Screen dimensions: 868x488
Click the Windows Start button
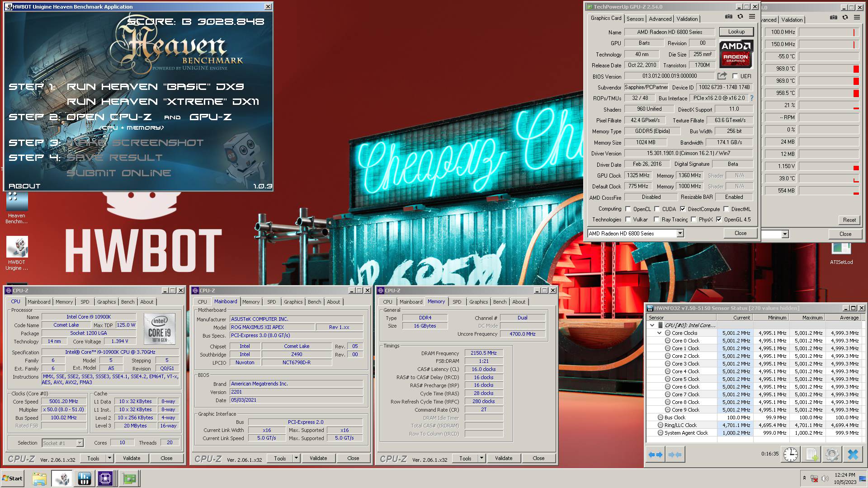13,479
